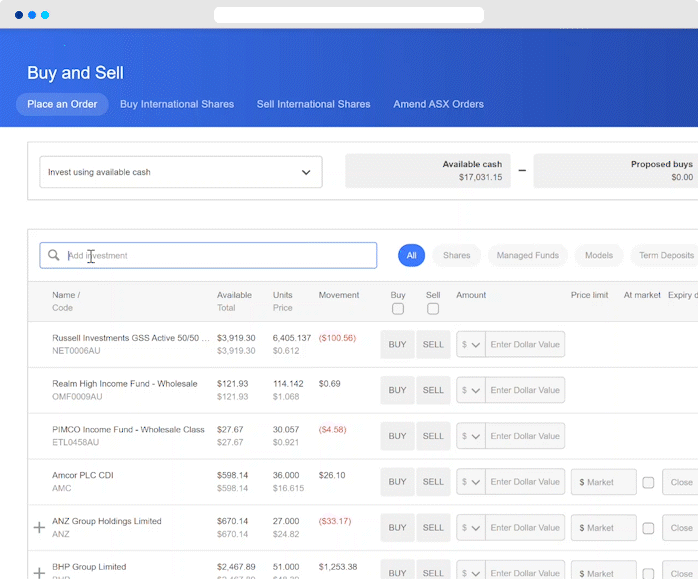Filter investments by Term Deposits

665,255
